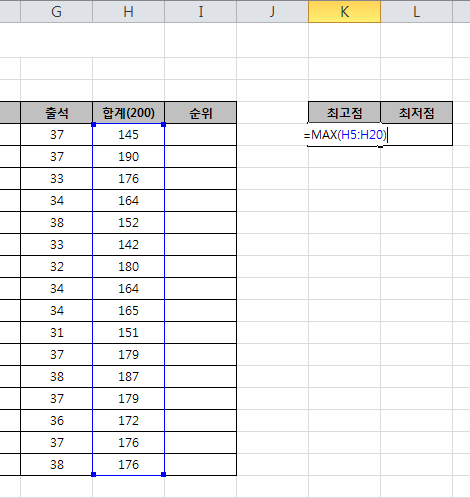Select the empty 순위 cell beside 151
The image size is (470, 498).
(200, 333)
